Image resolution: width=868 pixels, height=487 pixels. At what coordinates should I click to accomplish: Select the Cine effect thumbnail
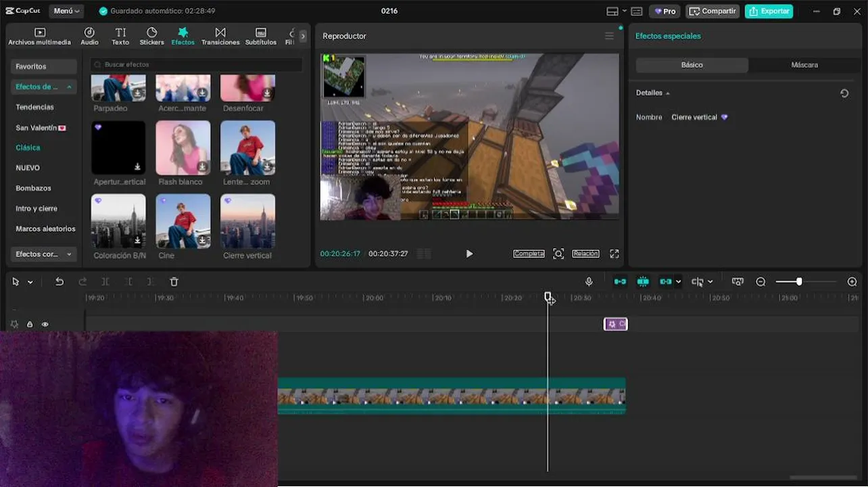tap(183, 221)
